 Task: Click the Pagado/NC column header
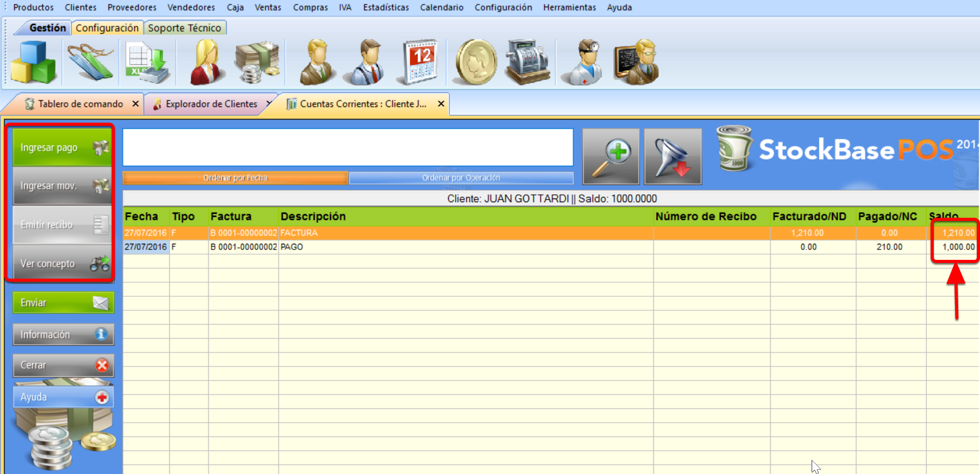[891, 216]
